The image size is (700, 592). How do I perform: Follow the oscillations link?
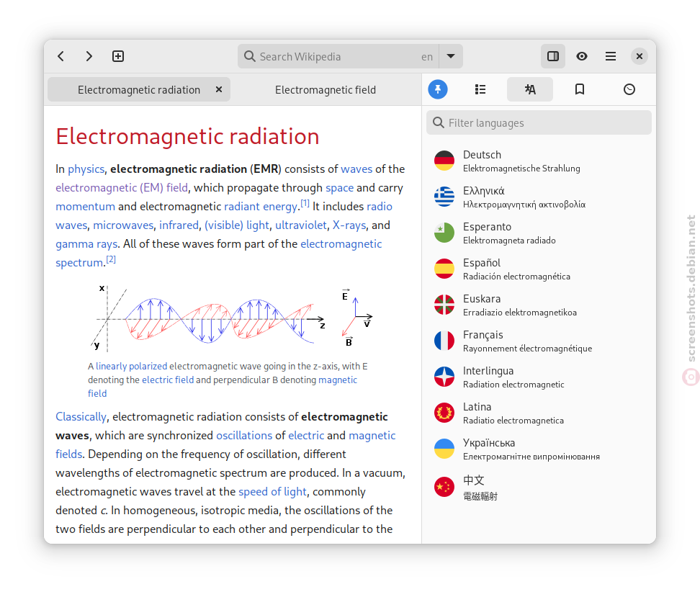[x=244, y=436]
